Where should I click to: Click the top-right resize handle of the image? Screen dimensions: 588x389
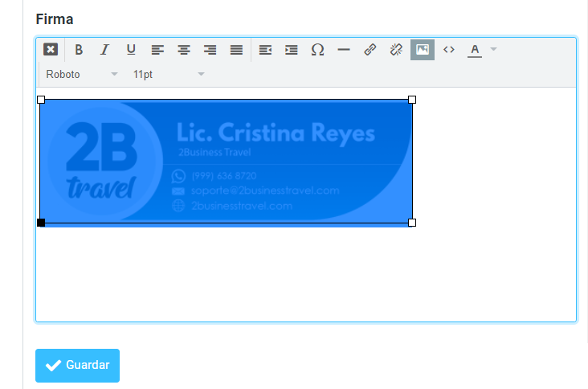(412, 100)
